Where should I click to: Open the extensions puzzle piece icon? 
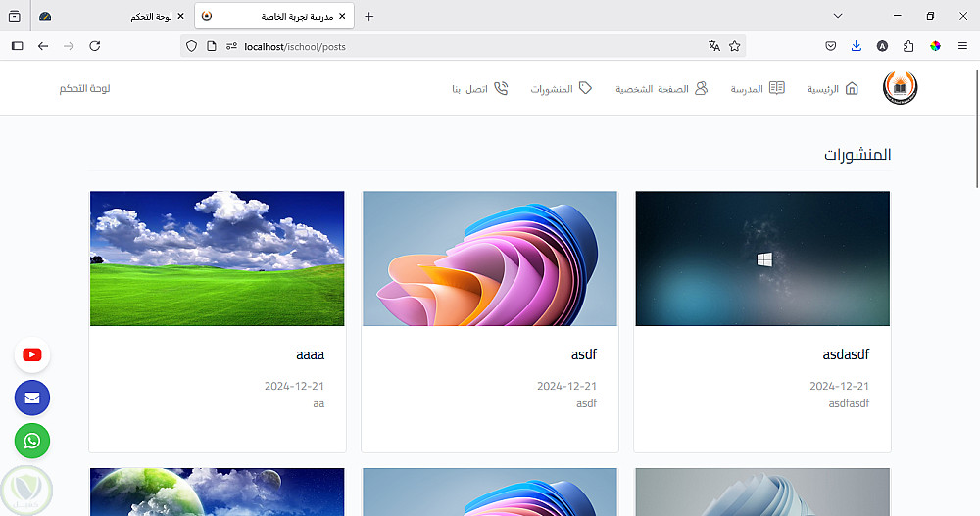(x=908, y=46)
